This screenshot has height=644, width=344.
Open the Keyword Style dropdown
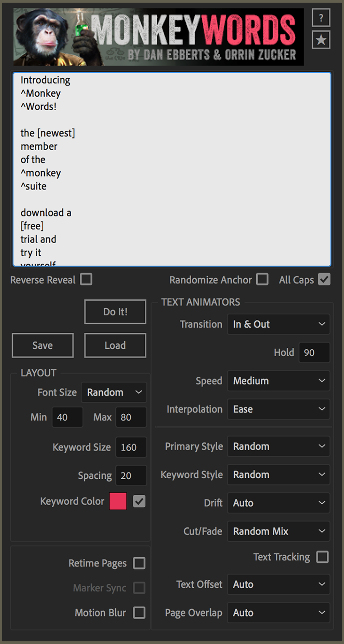click(x=278, y=474)
